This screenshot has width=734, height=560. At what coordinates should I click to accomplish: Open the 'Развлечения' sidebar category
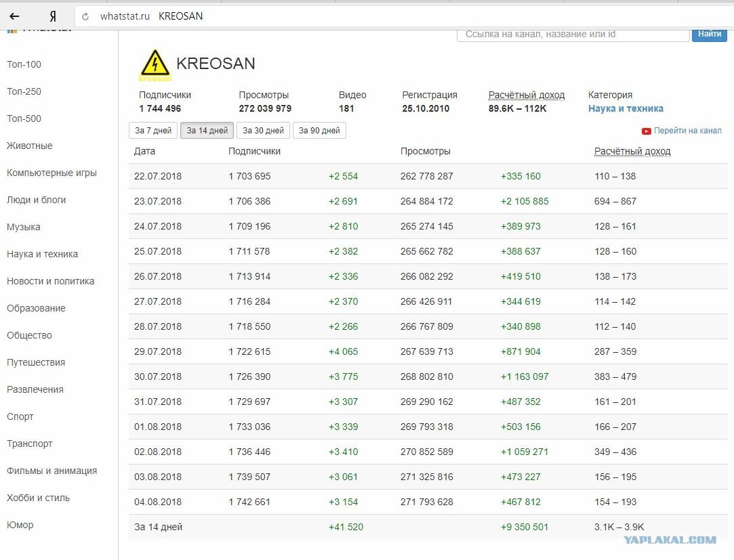35,390
